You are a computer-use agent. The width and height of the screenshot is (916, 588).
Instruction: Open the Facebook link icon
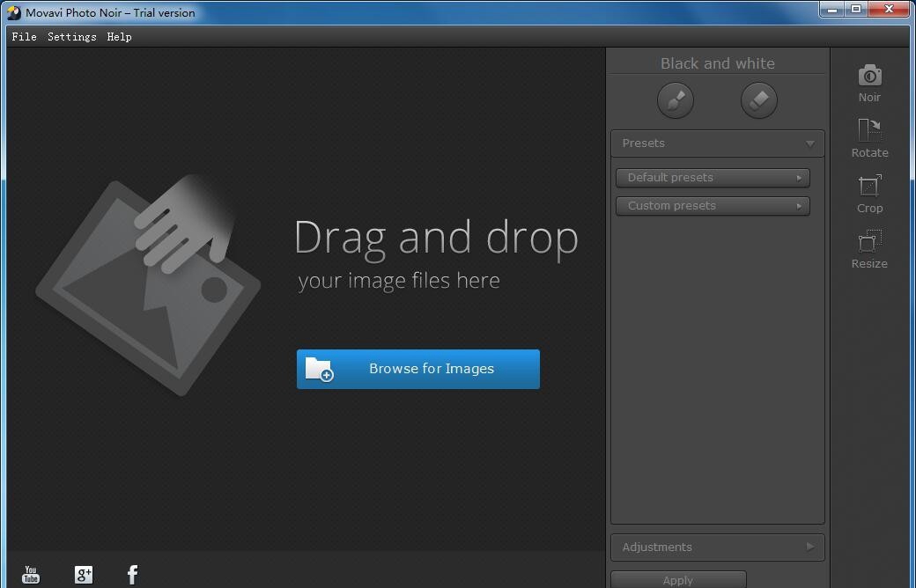tap(133, 575)
